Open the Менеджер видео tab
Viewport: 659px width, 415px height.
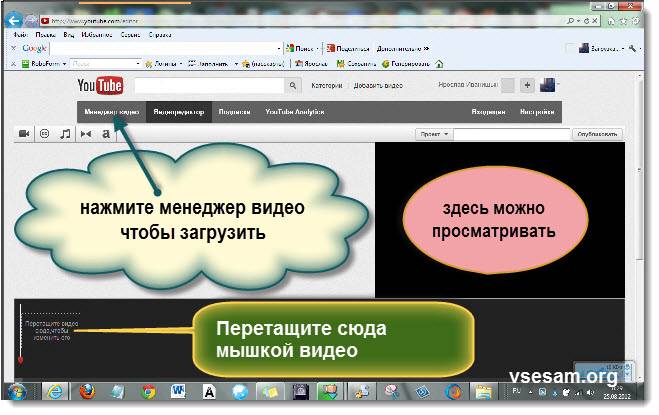coord(111,112)
